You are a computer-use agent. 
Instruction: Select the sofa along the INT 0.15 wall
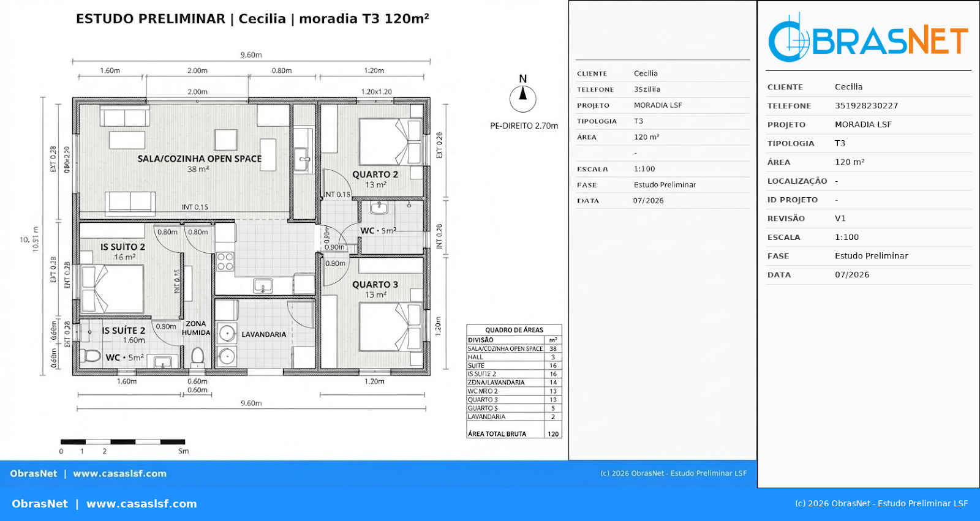click(130, 203)
